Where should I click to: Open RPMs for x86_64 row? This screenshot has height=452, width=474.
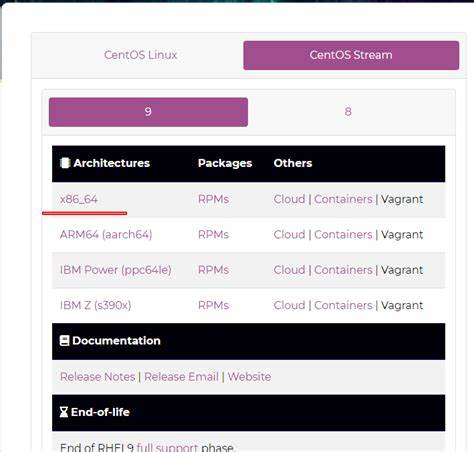[213, 199]
